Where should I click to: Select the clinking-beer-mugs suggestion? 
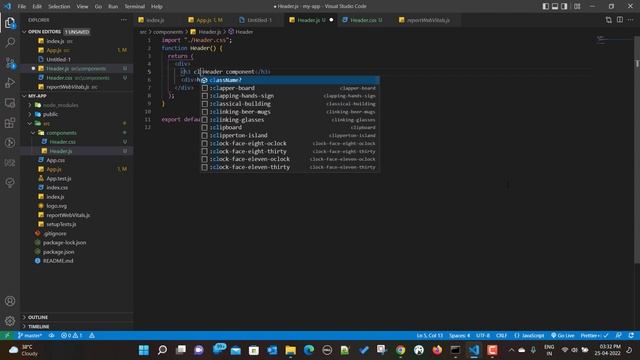290,112
